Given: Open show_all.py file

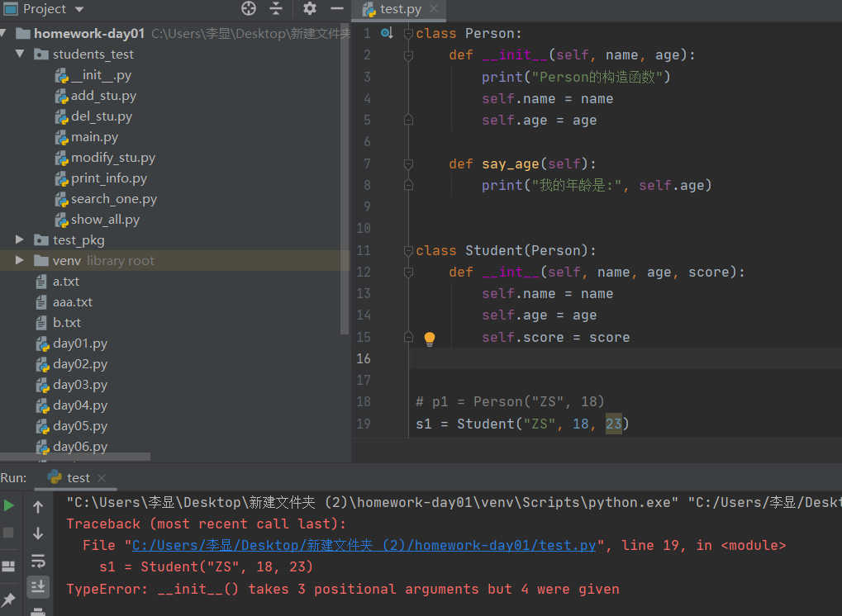Looking at the screenshot, I should tap(98, 220).
